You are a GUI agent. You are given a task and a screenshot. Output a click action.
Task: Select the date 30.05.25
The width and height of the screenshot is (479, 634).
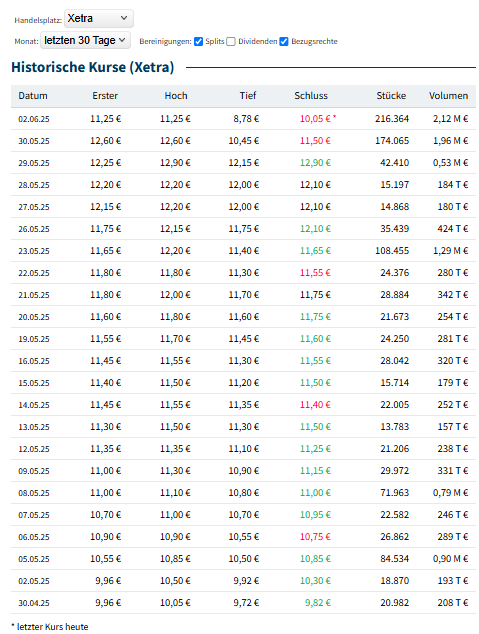[34, 141]
